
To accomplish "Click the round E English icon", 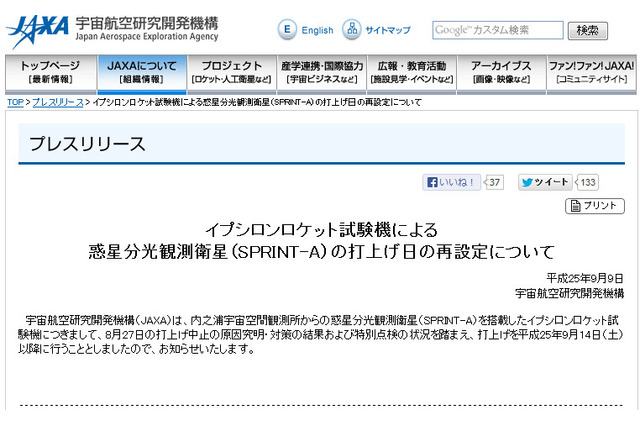I will click(287, 30).
